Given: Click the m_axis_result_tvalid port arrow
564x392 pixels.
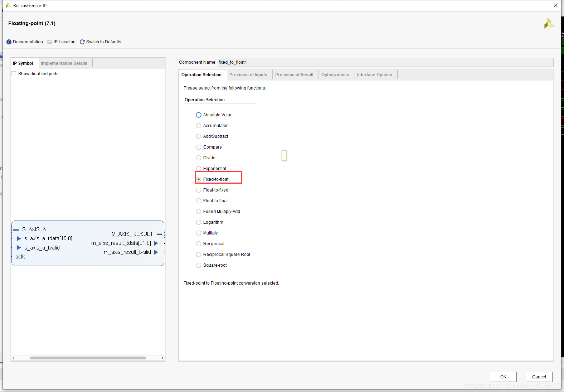Looking at the screenshot, I should click(156, 252).
